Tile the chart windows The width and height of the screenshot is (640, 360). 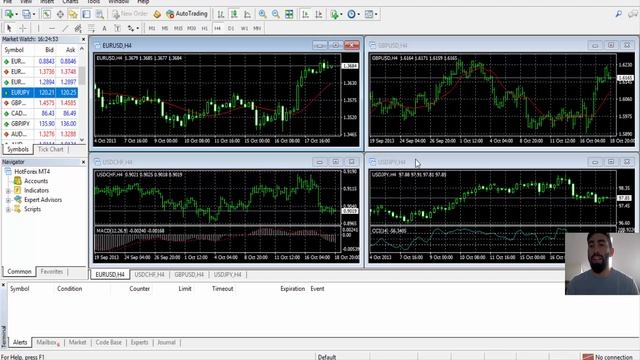[289, 14]
